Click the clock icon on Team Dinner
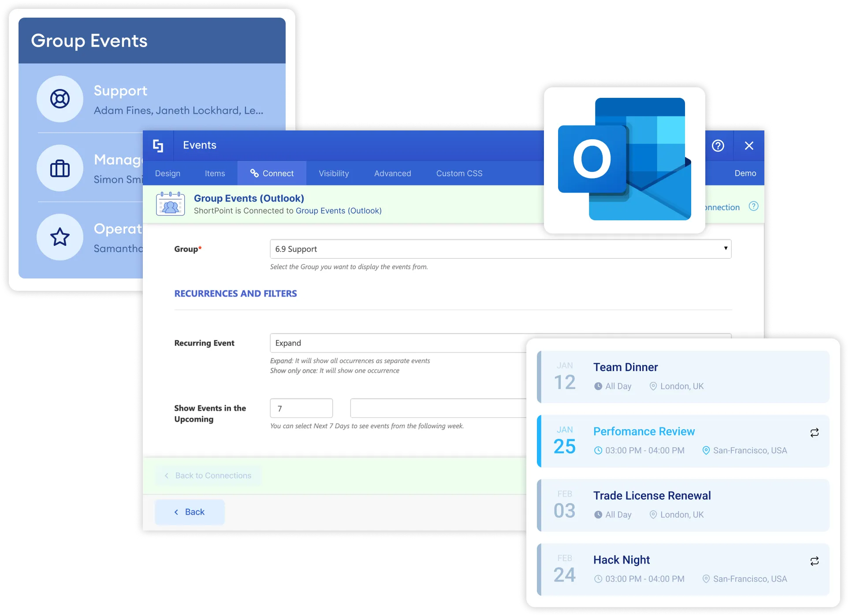The width and height of the screenshot is (849, 616). pyautogui.click(x=598, y=386)
